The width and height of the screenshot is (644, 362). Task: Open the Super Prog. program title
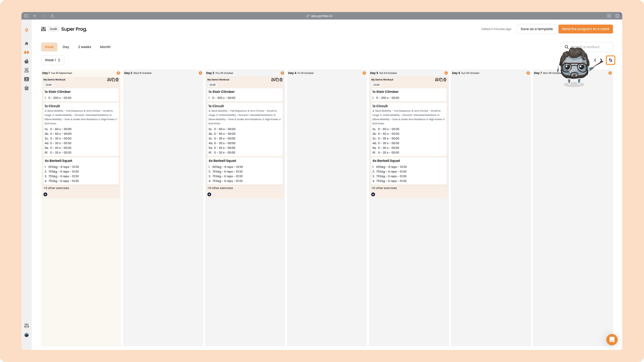point(74,29)
